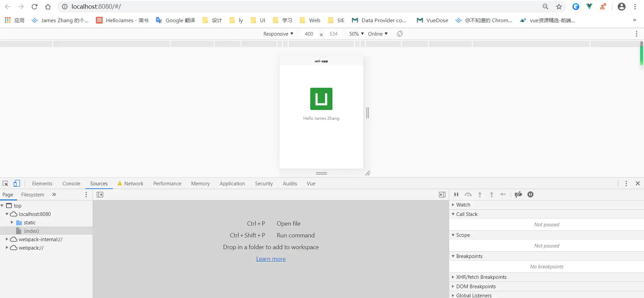
Task: Close the DevTools panel
Action: (x=638, y=183)
